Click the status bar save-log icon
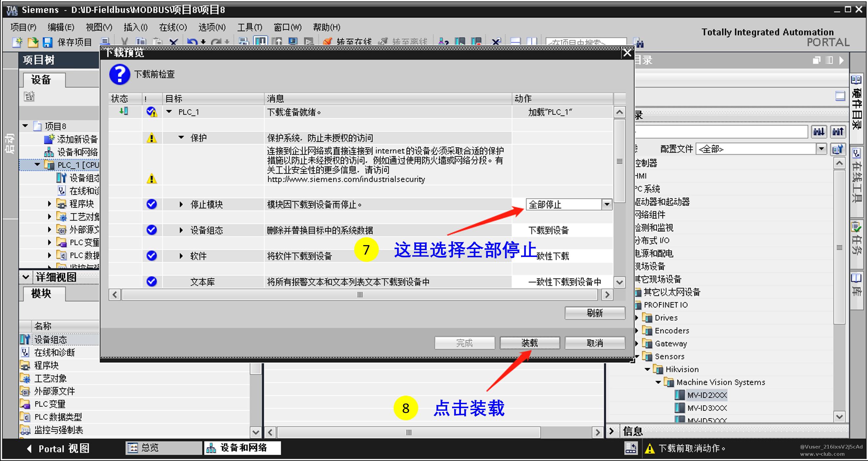 [631, 448]
